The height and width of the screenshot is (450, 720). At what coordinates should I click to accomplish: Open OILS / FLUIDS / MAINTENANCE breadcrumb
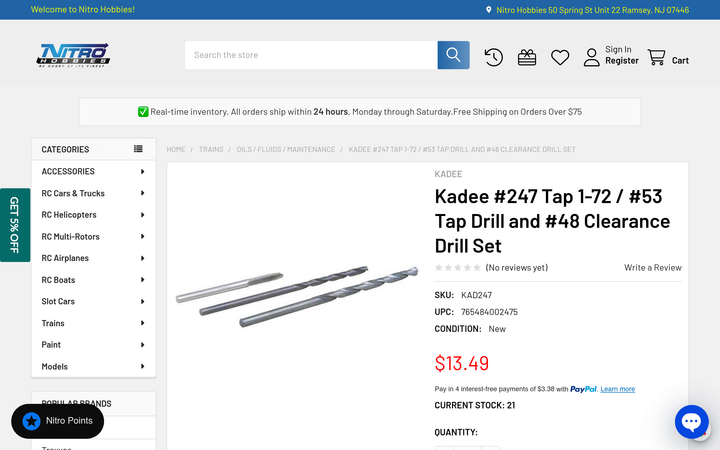286,150
